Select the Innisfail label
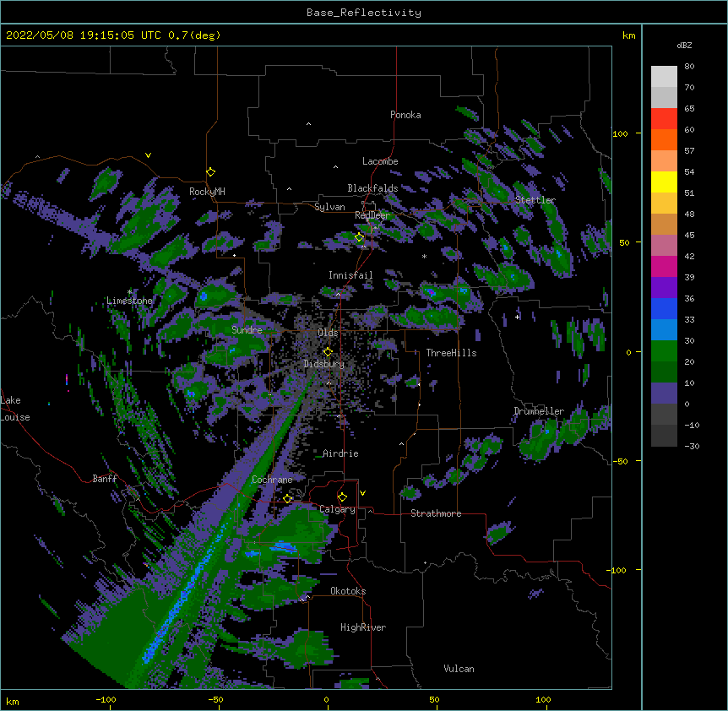This screenshot has width=728, height=711. coord(350,275)
